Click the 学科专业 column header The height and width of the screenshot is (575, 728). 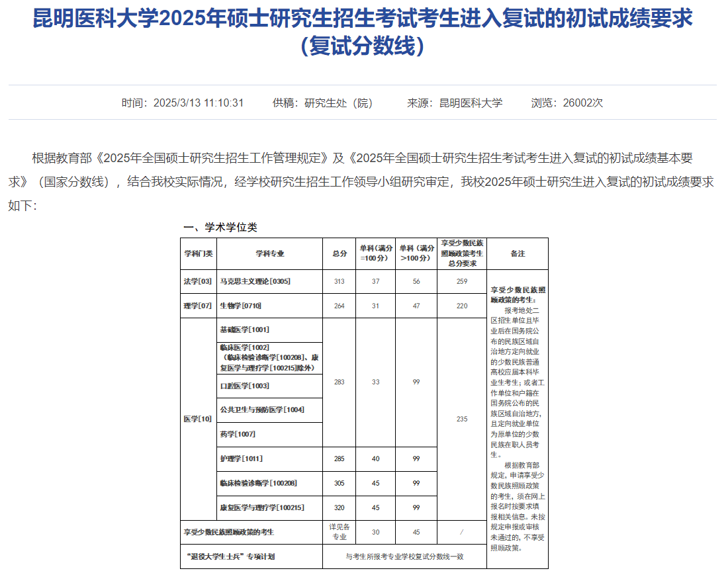coord(270,254)
